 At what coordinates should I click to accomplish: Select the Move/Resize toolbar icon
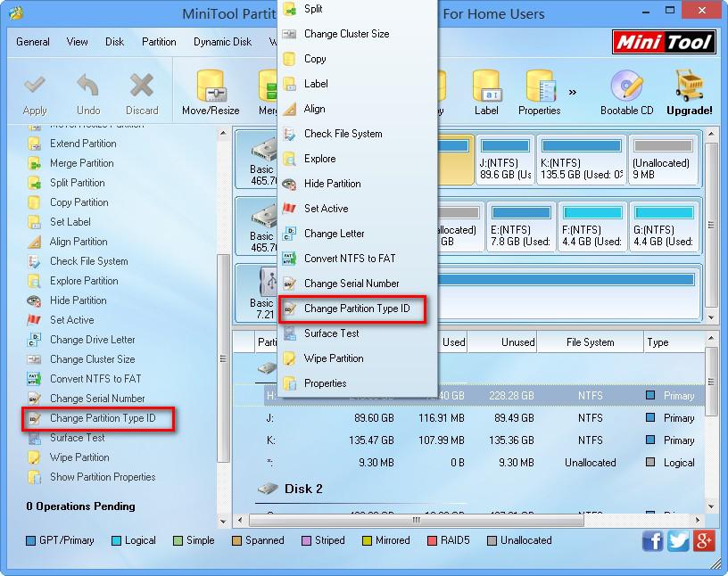pos(211,87)
